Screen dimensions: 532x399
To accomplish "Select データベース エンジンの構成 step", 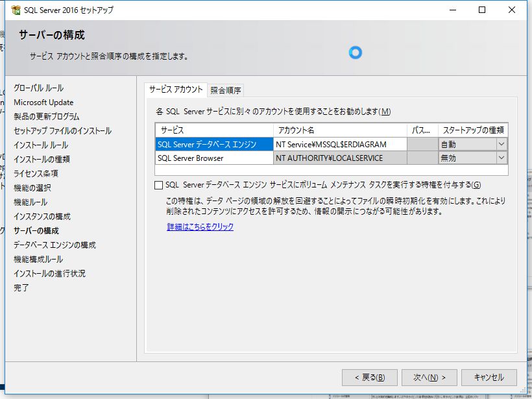I will point(54,245).
